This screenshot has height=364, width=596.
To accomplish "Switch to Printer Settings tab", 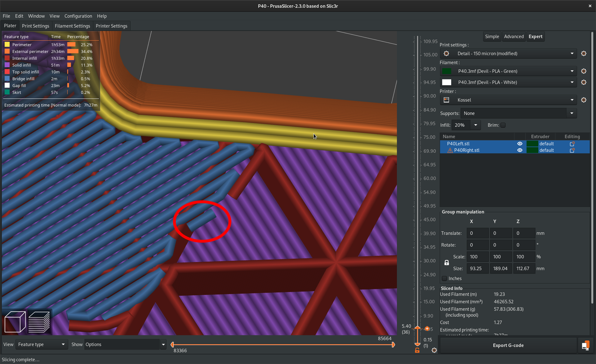I will (x=111, y=26).
